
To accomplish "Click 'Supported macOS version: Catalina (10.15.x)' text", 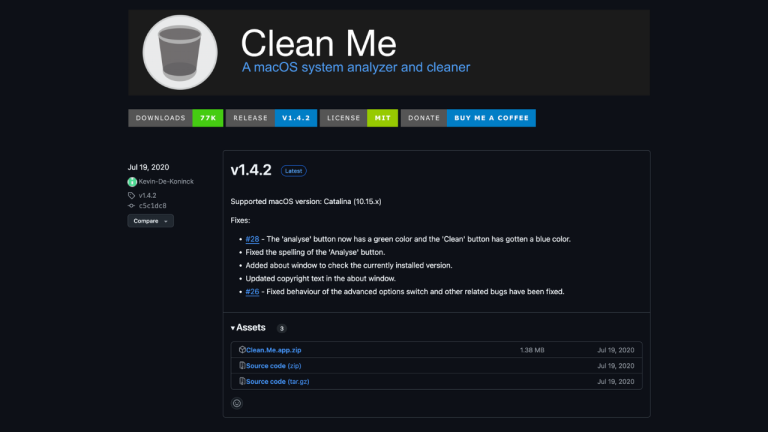I will 306,201.
